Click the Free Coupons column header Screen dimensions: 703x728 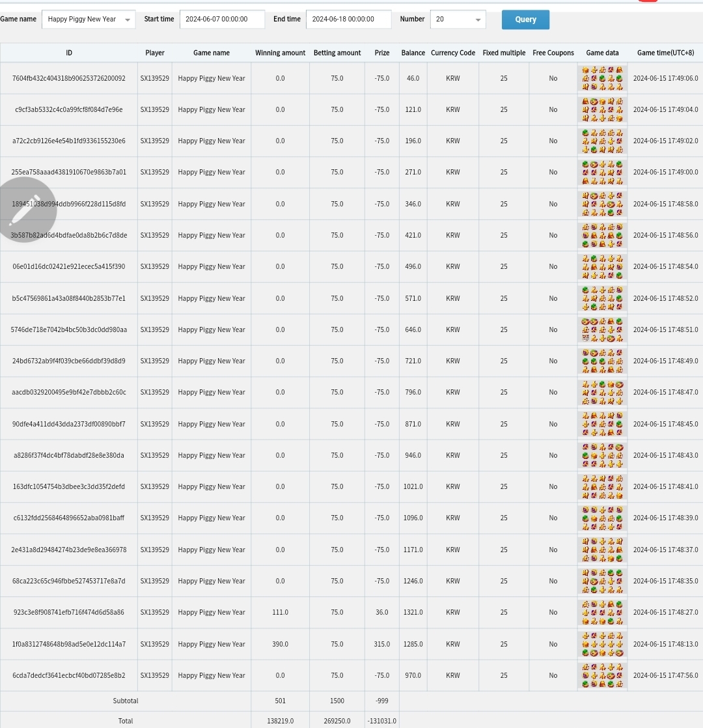coord(553,53)
